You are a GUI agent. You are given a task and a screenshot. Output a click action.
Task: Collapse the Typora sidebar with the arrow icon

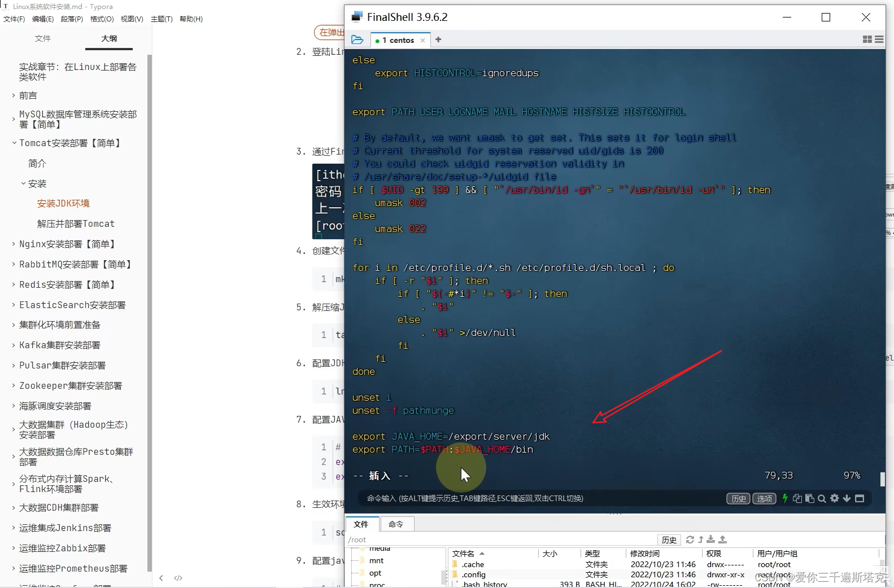[x=161, y=578]
